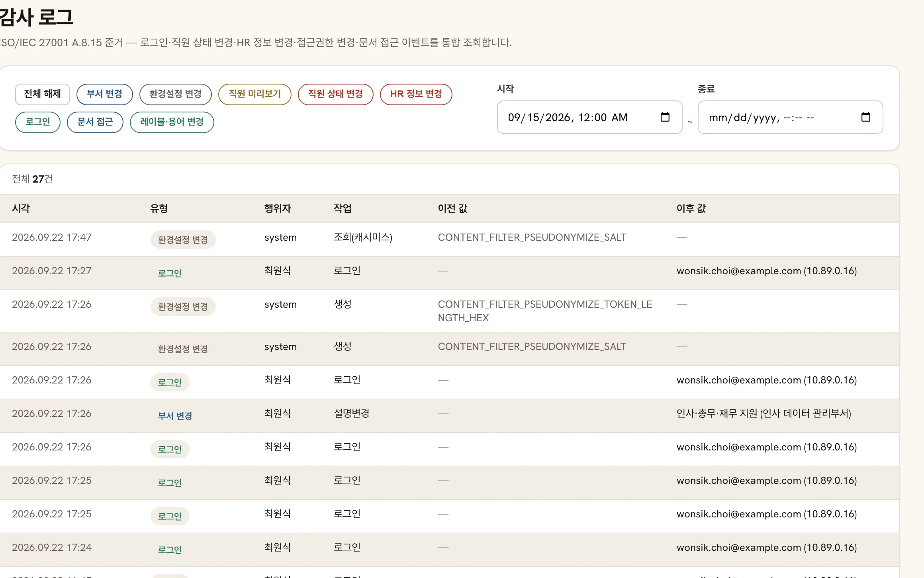Screen dimensions: 924x578
Task: Focus the 시작 date-time input field
Action: tap(589, 117)
